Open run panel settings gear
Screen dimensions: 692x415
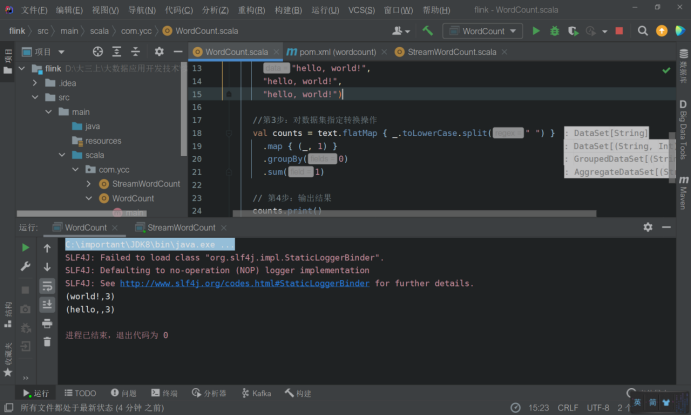point(647,227)
